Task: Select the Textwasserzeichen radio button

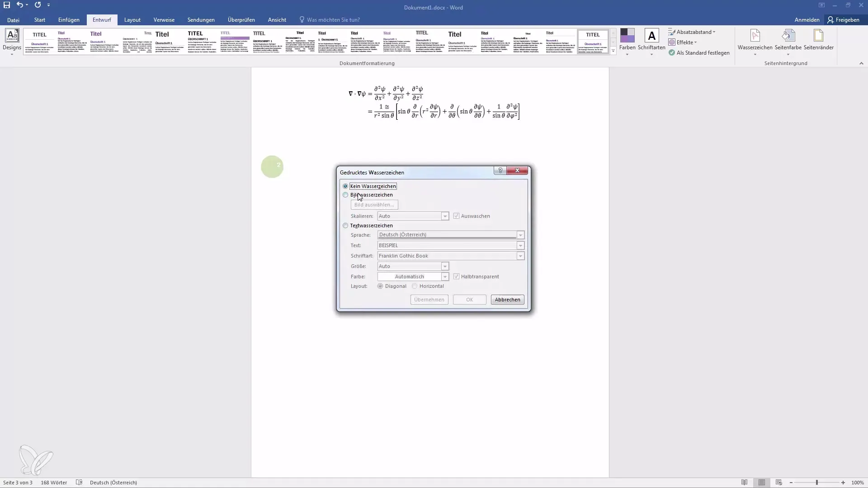Action: pos(344,225)
